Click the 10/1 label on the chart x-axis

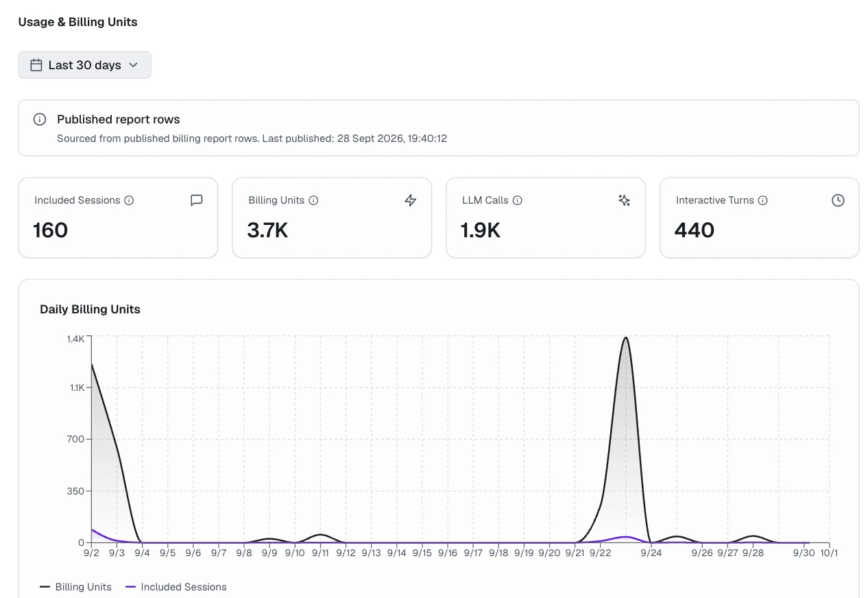click(x=830, y=553)
